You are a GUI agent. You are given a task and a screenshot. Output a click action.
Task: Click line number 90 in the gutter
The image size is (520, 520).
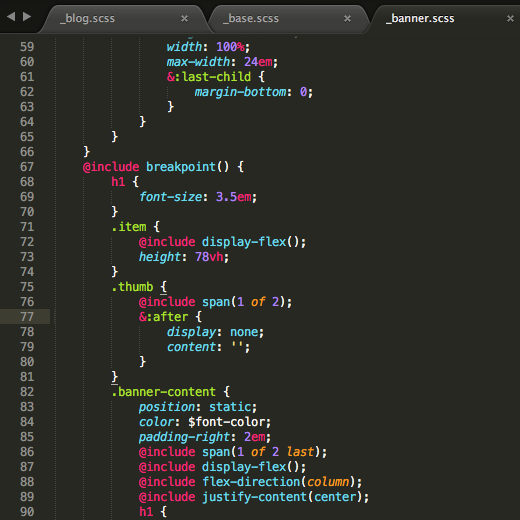pos(27,512)
